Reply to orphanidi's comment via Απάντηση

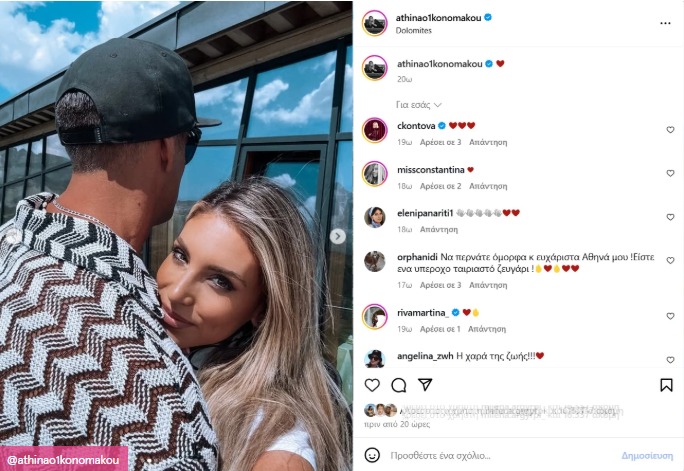488,285
